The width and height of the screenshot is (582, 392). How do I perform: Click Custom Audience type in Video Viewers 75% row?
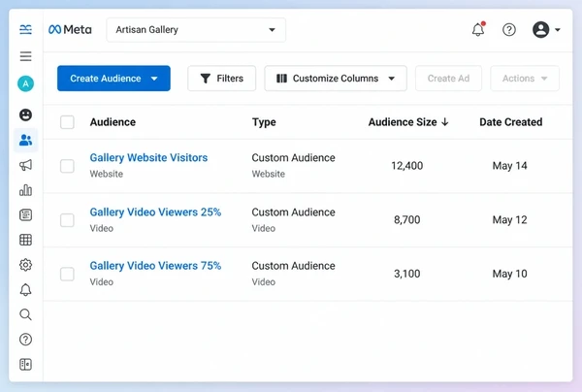293,266
